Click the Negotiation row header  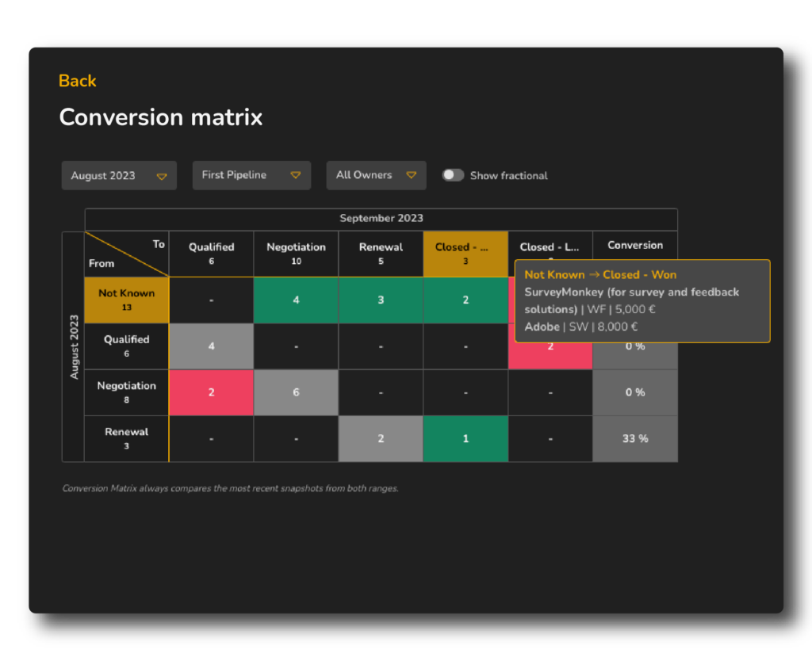coord(127,392)
